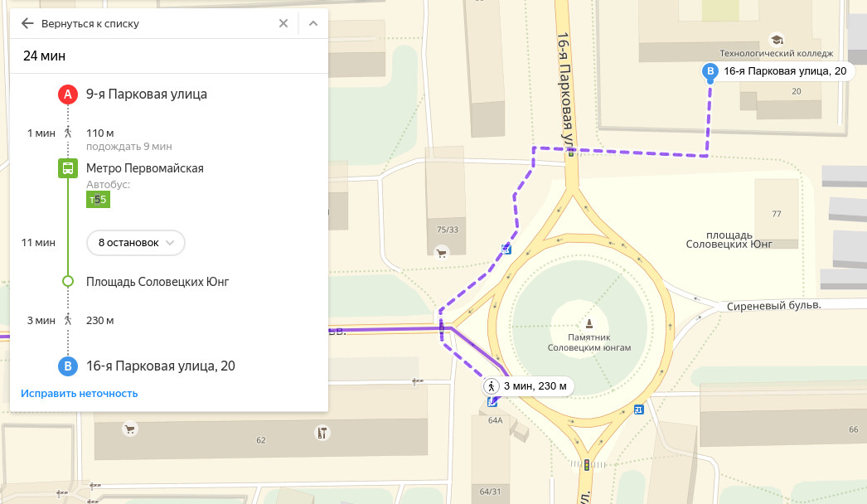The image size is (867, 504).
Task: Close the route details panel
Action: 283,23
